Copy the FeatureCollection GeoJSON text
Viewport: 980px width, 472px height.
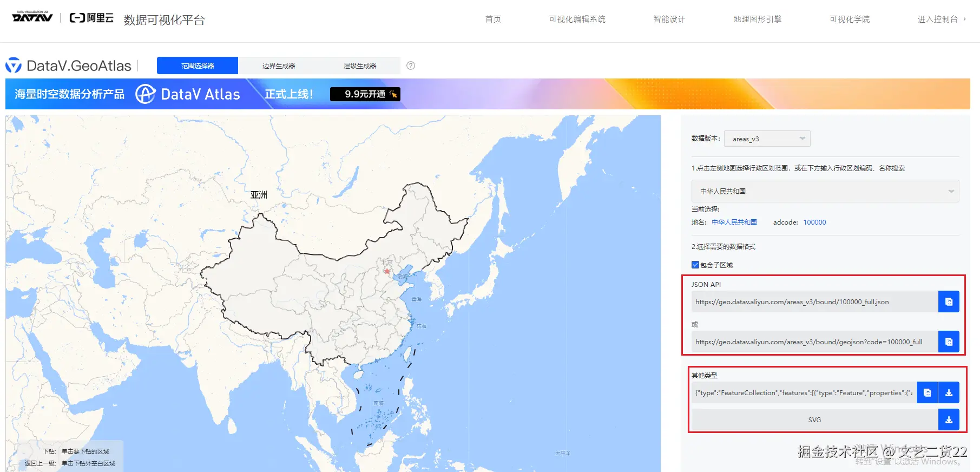click(927, 392)
